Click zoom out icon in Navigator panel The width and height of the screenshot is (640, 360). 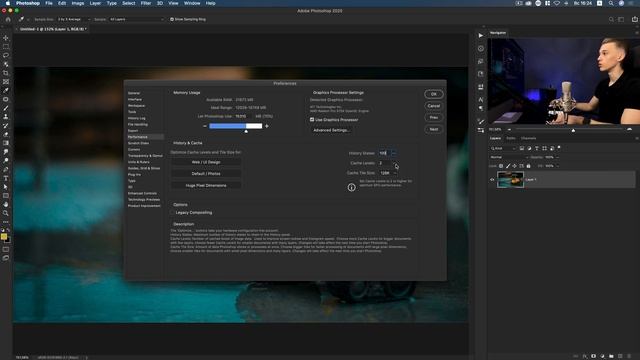point(509,129)
